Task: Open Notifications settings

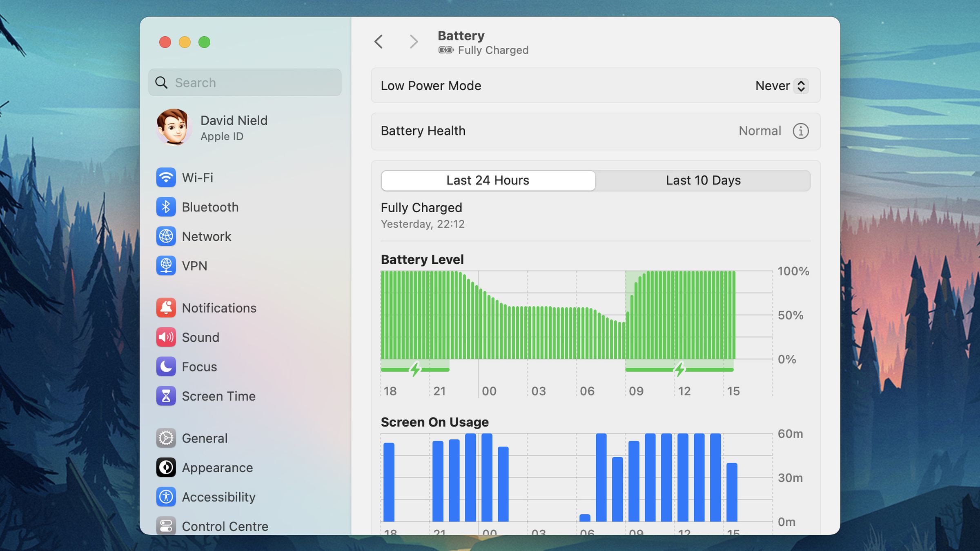Action: (219, 308)
